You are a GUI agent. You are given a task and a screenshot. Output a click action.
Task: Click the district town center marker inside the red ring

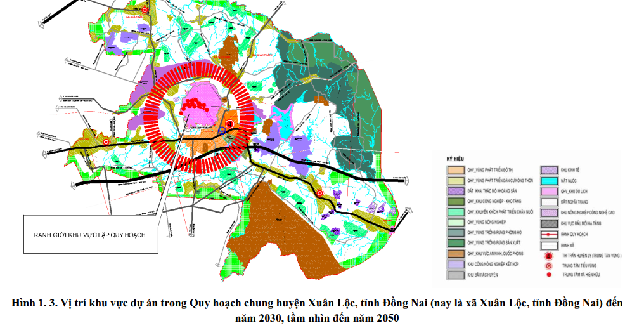tap(230, 124)
